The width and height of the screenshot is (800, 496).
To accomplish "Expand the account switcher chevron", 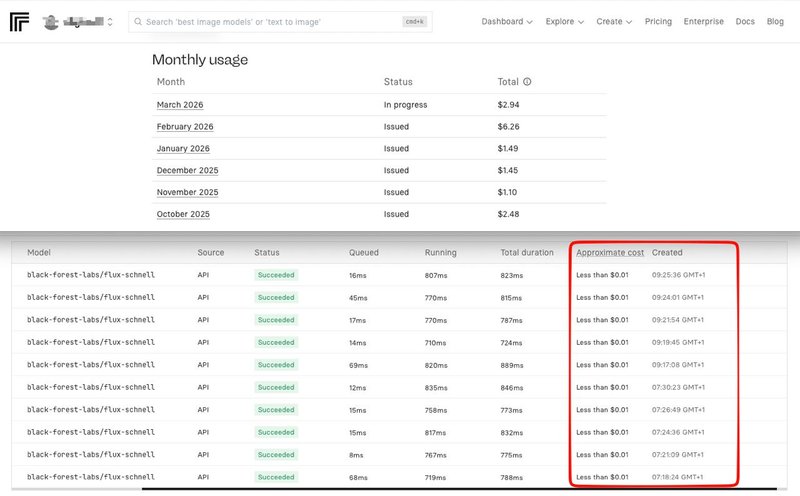I will click(110, 22).
